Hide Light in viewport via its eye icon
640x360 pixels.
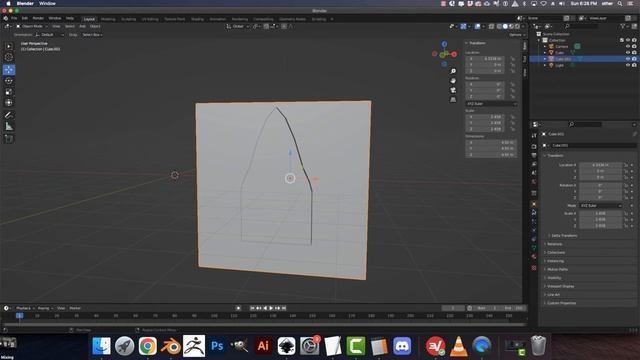[628, 65]
